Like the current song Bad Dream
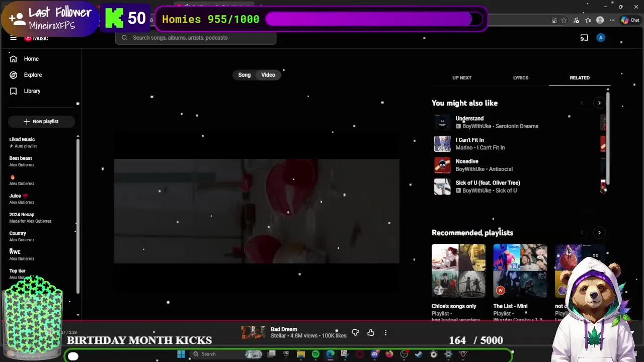This screenshot has height=362, width=644. coord(371,333)
